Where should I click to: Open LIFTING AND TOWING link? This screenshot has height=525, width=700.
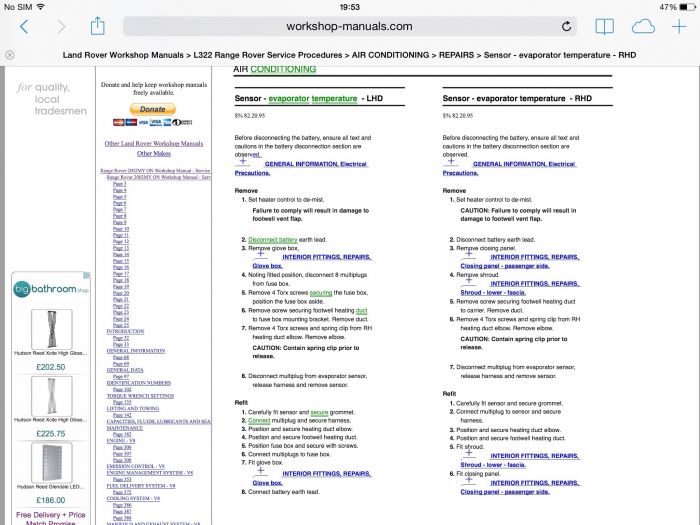133,408
